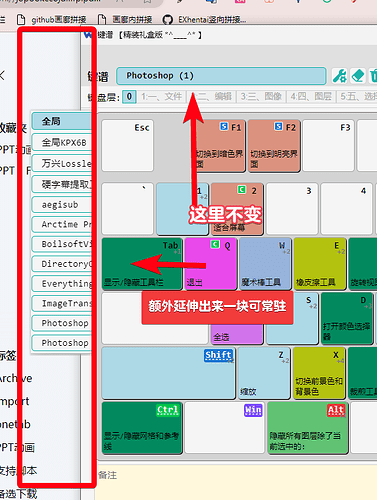This screenshot has width=377, height=500.
Task: Click onetab in the browser page sidebar
Action: pos(15,424)
